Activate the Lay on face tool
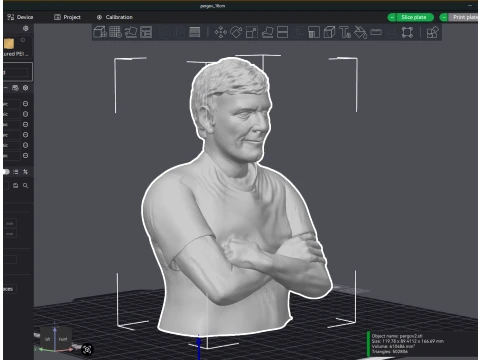The image size is (480, 360). [267, 32]
